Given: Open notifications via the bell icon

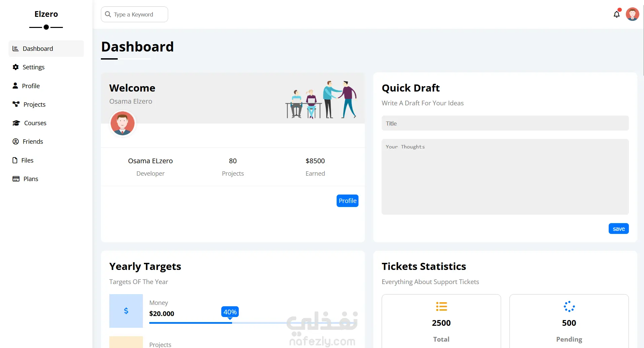Looking at the screenshot, I should (616, 14).
